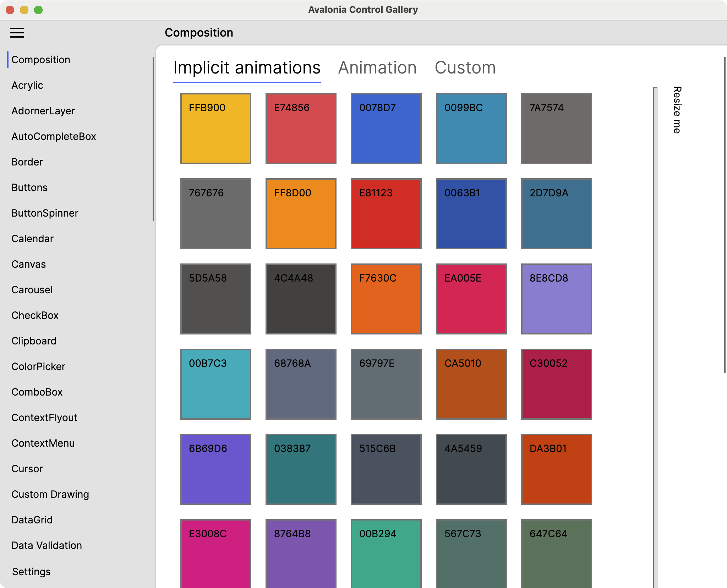Click the 0078D7 blue swatch
The width and height of the screenshot is (727, 588).
(x=386, y=129)
